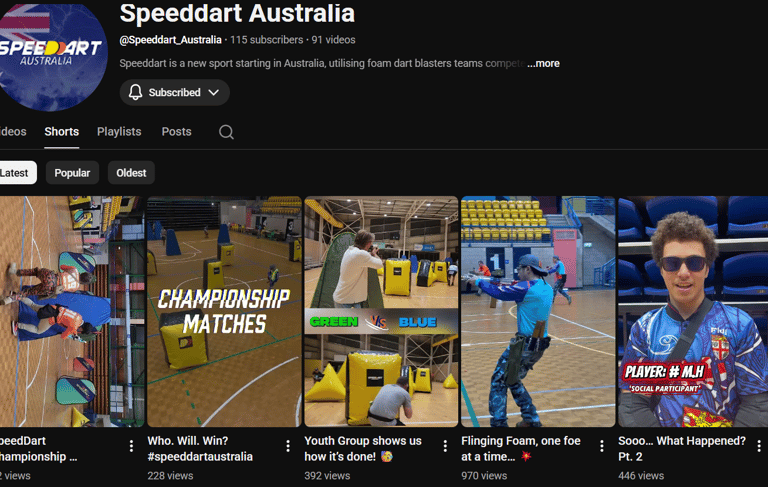Click the channel search magnifier icon
The image size is (768, 487).
(x=226, y=132)
